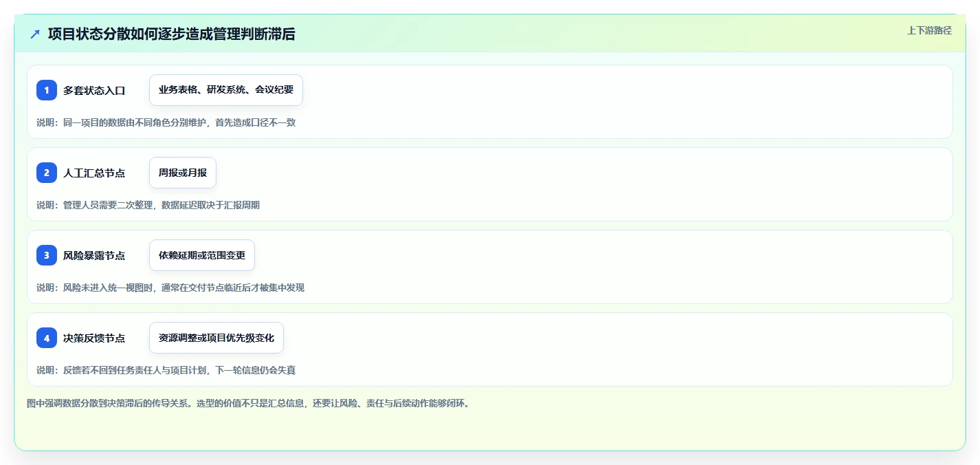Image resolution: width=980 pixels, height=465 pixels.
Task: Click the step 1 number badge
Action: click(47, 90)
